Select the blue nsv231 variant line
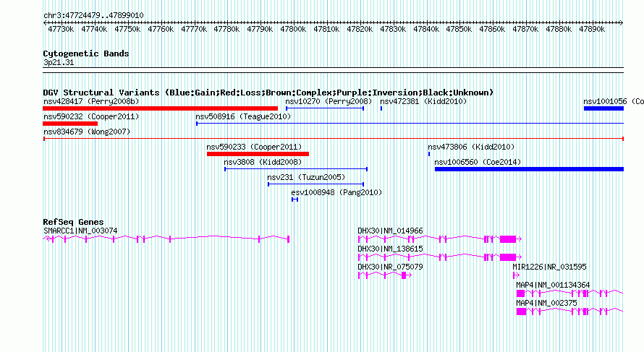 click(315, 184)
